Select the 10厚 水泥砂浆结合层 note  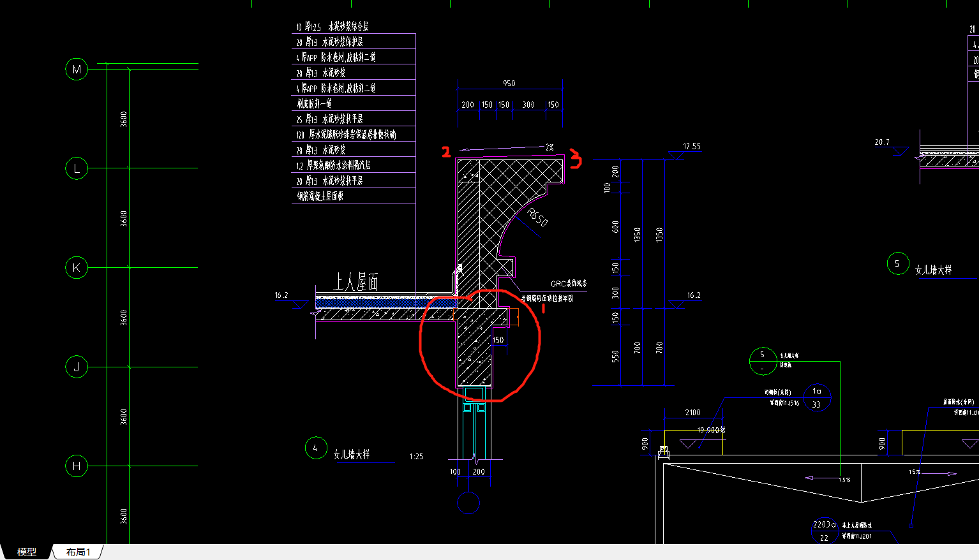(332, 27)
